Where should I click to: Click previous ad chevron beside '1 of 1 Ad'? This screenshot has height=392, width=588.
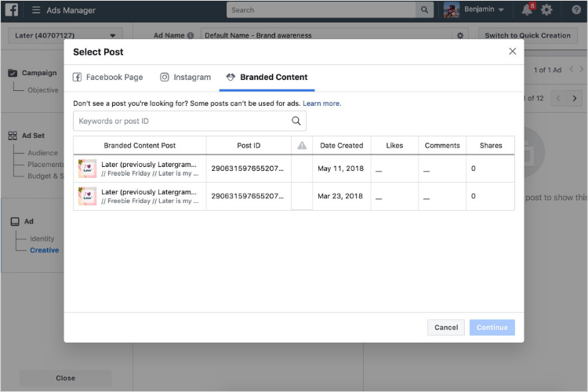click(572, 70)
